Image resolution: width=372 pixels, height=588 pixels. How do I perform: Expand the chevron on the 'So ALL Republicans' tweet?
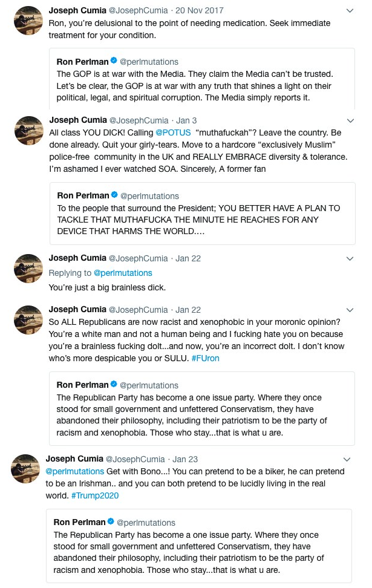point(349,310)
